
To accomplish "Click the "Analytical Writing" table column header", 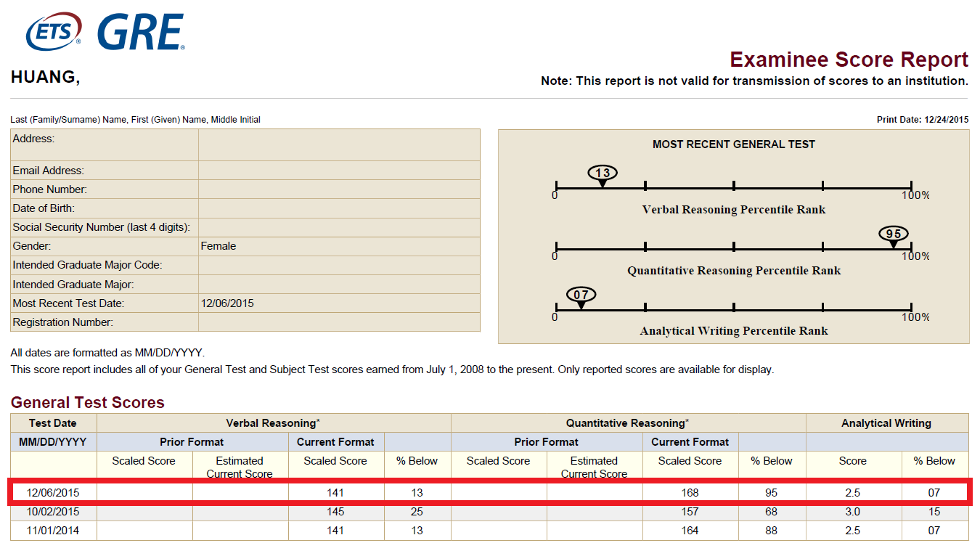I will pyautogui.click(x=886, y=423).
